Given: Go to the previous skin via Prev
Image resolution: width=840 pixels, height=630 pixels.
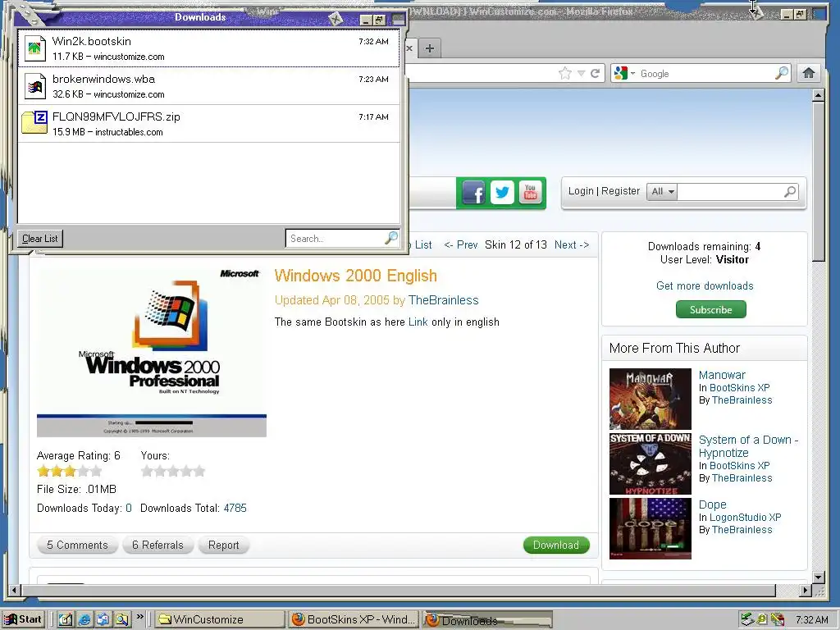Looking at the screenshot, I should pyautogui.click(x=461, y=244).
